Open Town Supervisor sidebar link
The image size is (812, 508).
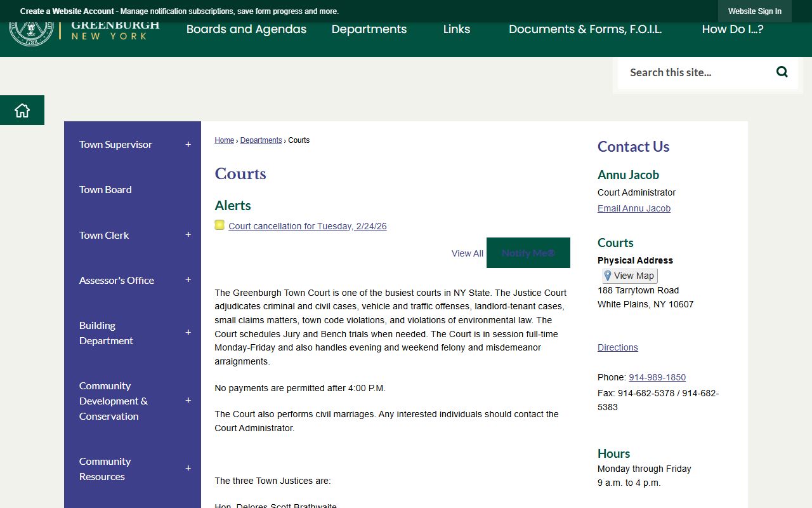[115, 144]
